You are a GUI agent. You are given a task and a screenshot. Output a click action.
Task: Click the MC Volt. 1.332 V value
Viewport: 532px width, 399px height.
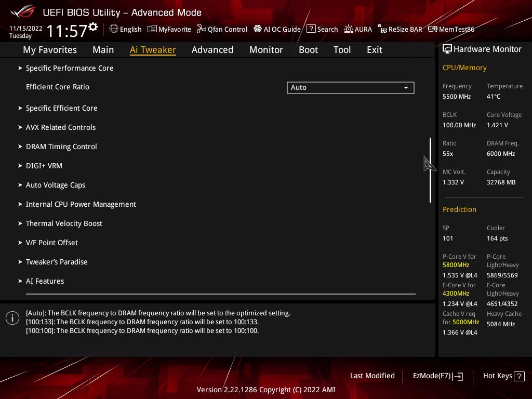pos(453,182)
